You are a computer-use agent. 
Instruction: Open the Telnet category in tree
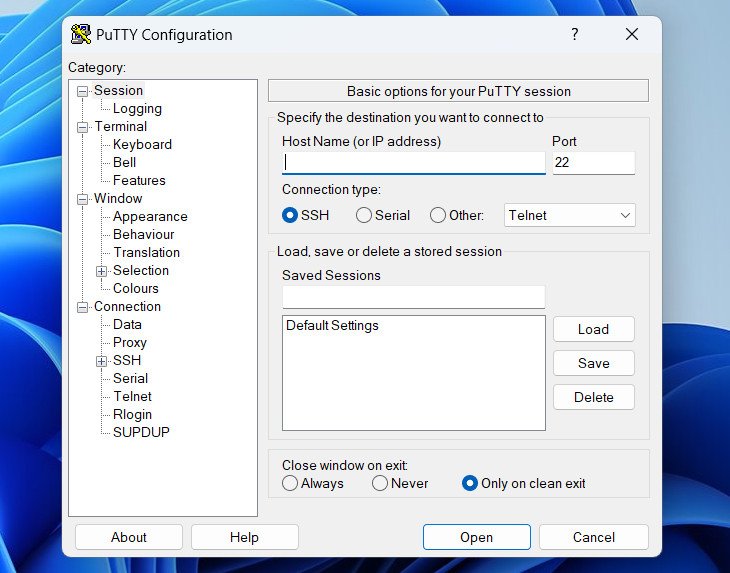click(133, 397)
